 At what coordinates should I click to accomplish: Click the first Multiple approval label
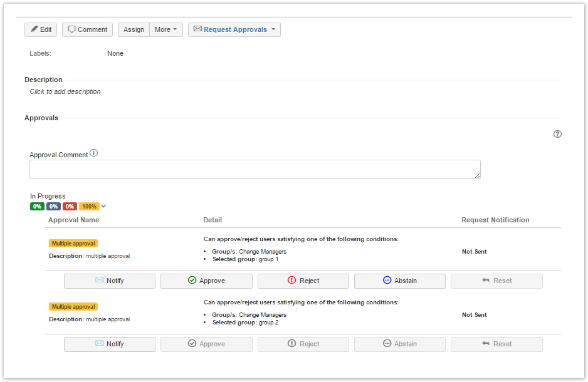tap(73, 244)
